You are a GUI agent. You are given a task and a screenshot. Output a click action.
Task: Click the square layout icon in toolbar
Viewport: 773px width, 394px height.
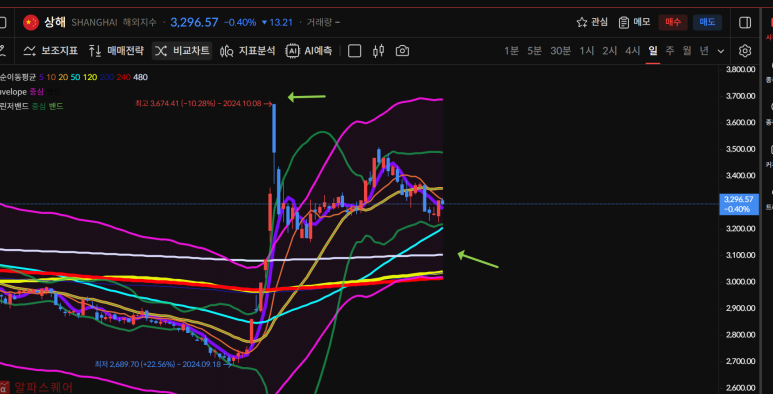pyautogui.click(x=354, y=51)
